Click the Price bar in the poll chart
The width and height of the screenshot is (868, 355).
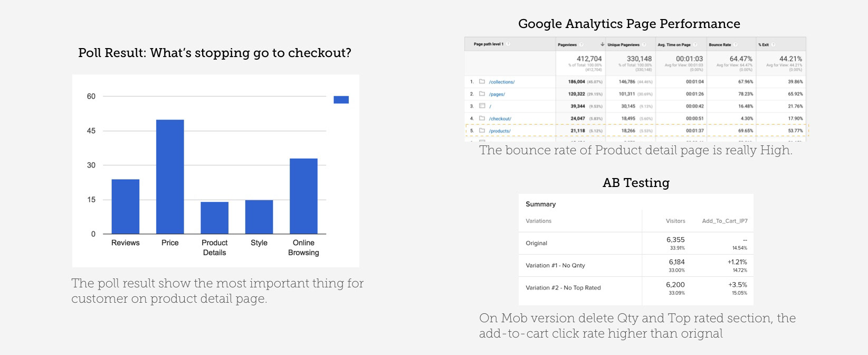point(170,176)
